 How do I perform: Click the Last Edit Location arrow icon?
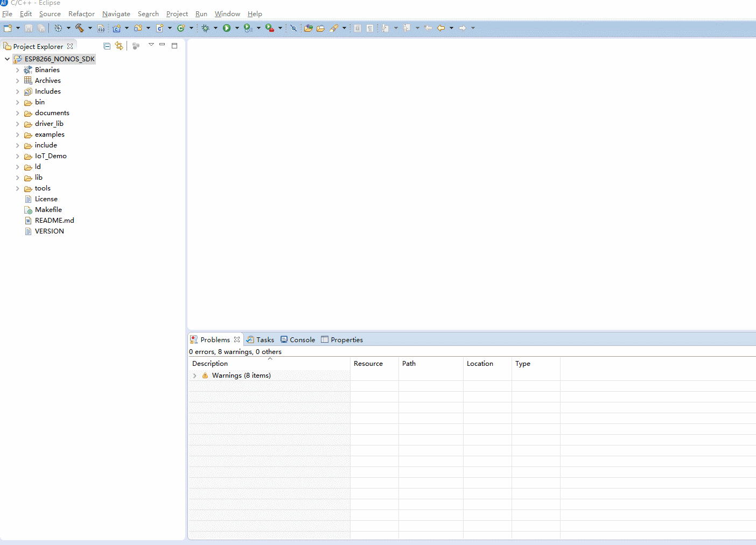[x=429, y=28]
